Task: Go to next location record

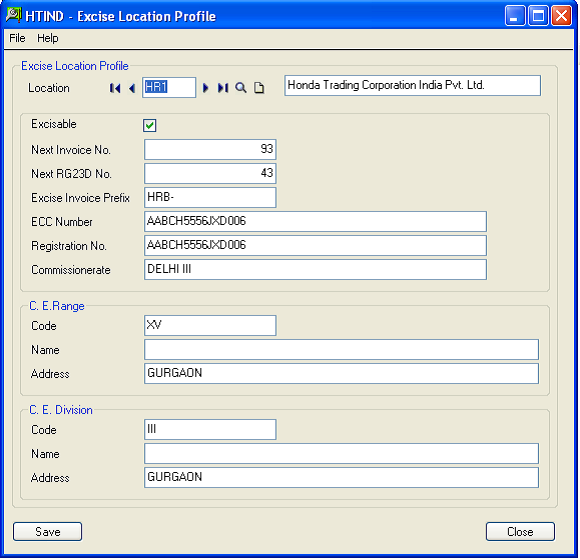Action: [206, 88]
